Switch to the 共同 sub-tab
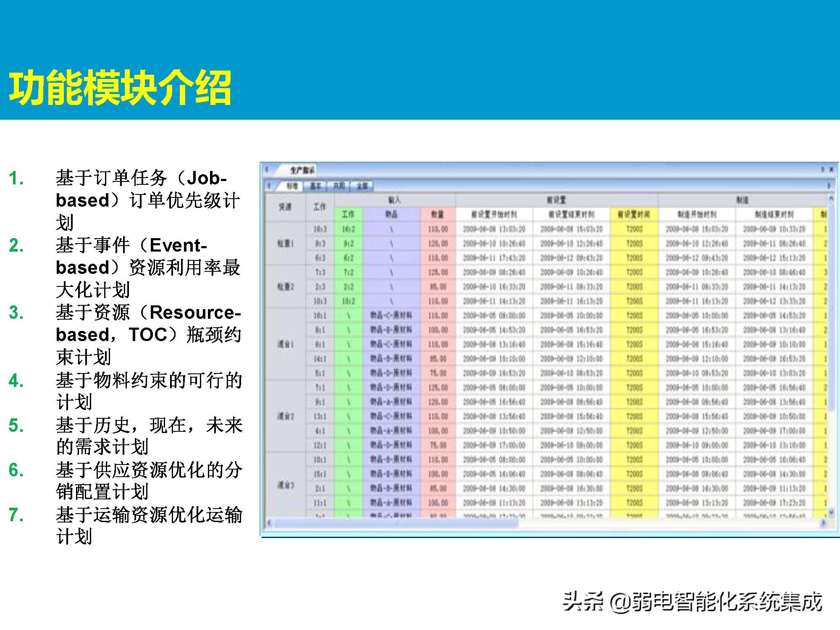The image size is (840, 630). click(x=339, y=186)
